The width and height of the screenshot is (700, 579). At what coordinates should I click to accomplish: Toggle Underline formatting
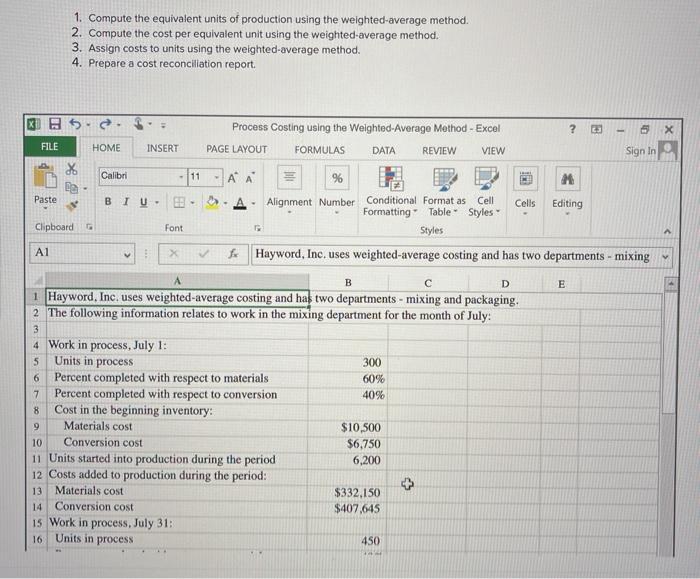[x=143, y=202]
